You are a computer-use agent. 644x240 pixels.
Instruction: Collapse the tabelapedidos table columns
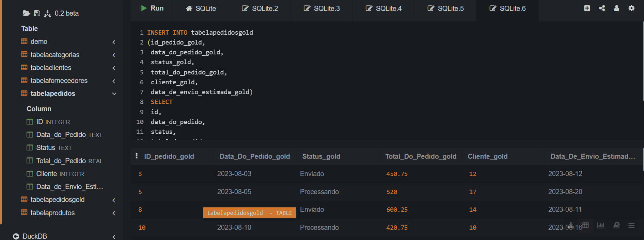click(114, 94)
